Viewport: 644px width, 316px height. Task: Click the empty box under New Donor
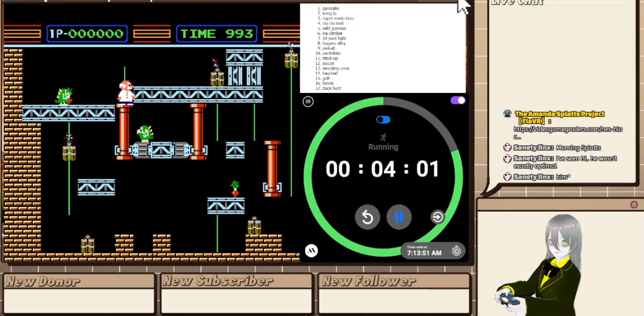[79, 301]
